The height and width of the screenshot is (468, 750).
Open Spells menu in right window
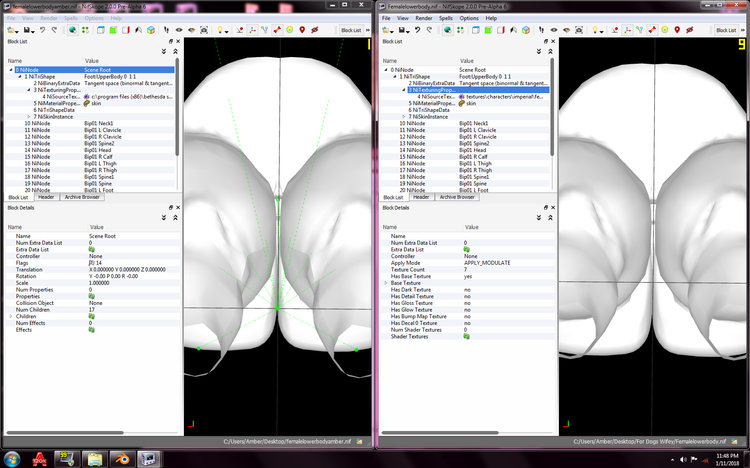[446, 18]
